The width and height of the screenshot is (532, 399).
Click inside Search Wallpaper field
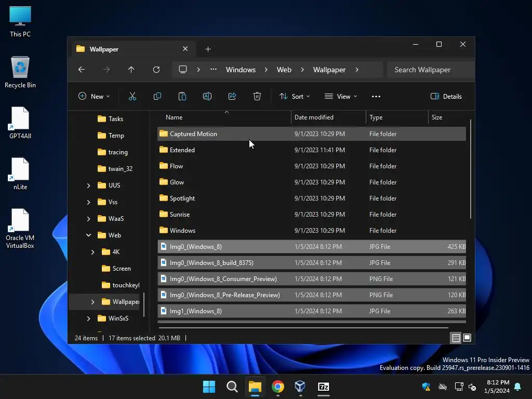[x=430, y=70]
